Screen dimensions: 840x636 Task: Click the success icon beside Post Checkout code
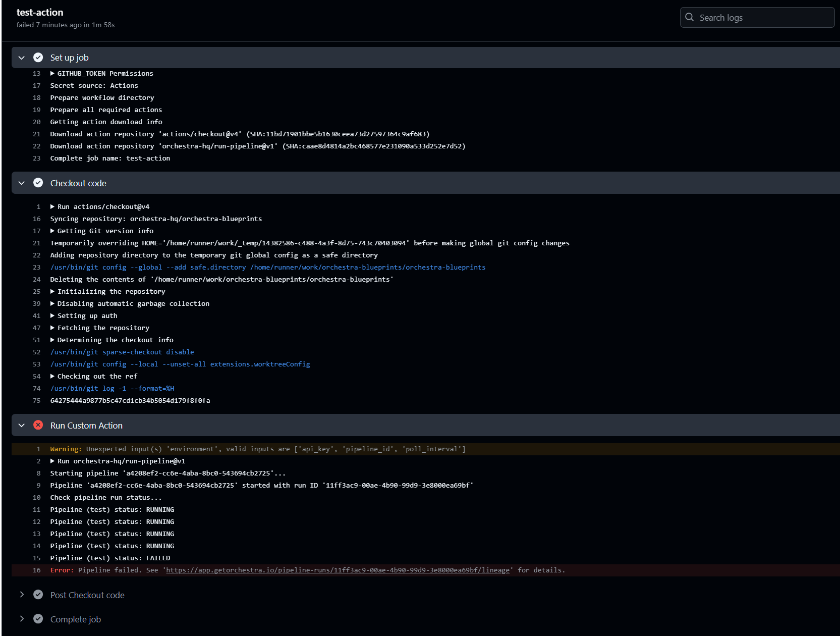[38, 595]
